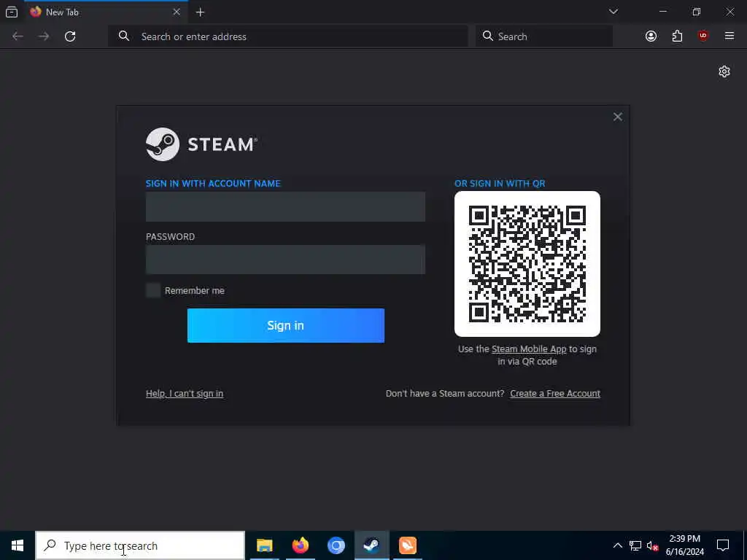The height and width of the screenshot is (560, 747).
Task: Select the New Tab tab
Action: (105, 12)
